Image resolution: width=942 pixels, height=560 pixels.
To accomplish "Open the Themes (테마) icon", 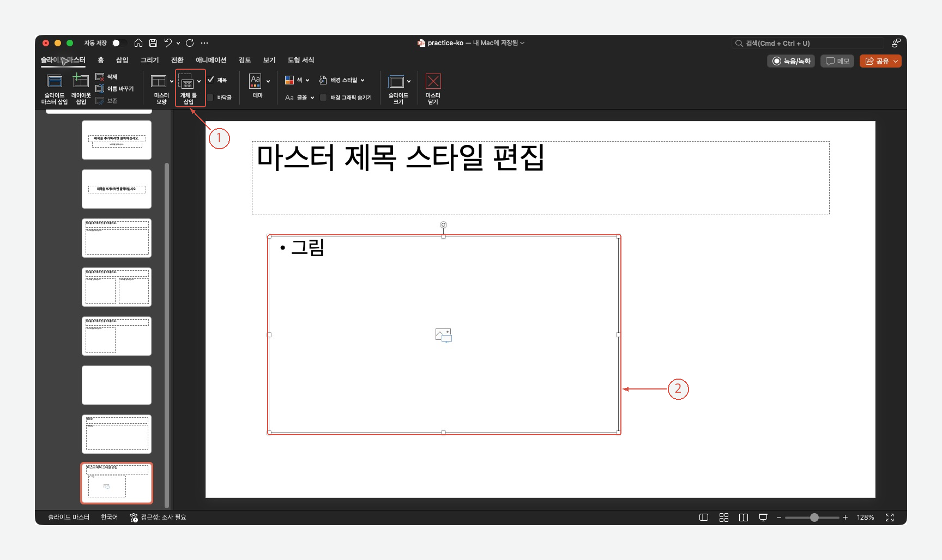I will click(255, 81).
